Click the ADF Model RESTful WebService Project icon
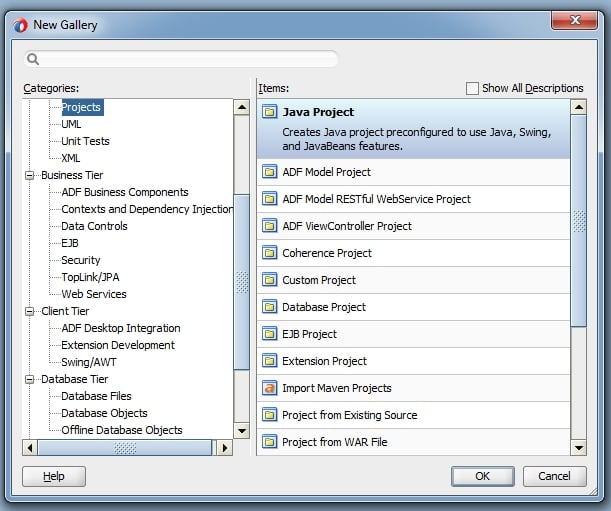The height and width of the screenshot is (511, 611). pyautogui.click(x=269, y=199)
